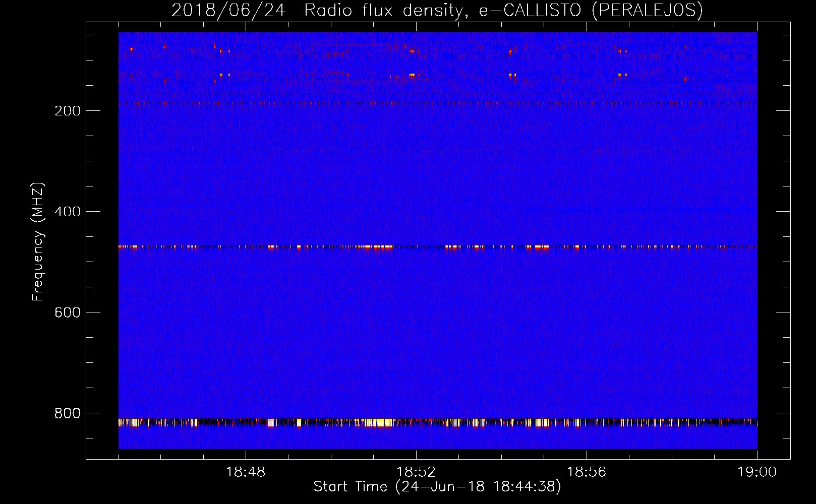Click the 'Frequency (MHZ)' axis label
The image size is (816, 504).
pyautogui.click(x=38, y=242)
